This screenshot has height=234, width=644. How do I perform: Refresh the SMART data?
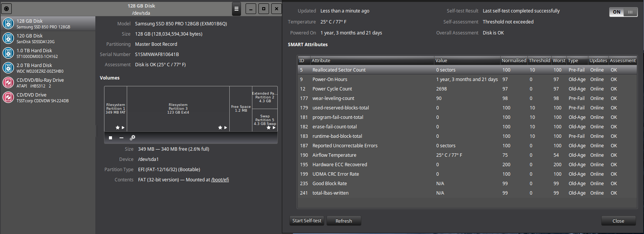point(344,221)
